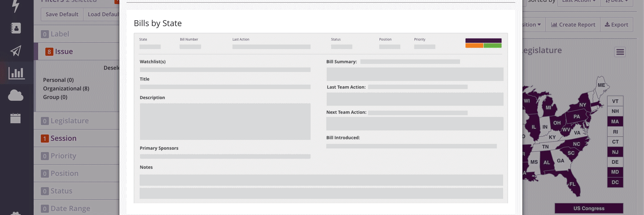Select Mississippi (MS) on the map
Viewport: 644px width, 215px height.
tap(534, 162)
